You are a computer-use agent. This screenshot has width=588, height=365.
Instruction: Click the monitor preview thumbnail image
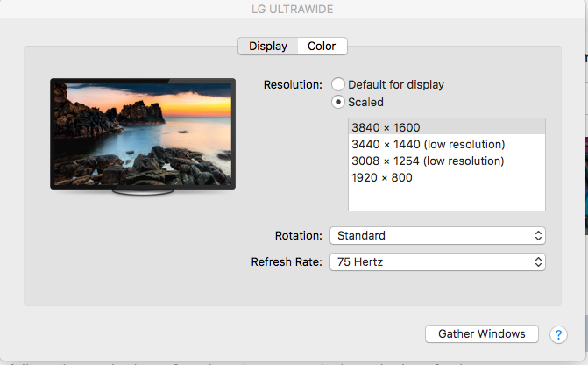(x=143, y=134)
